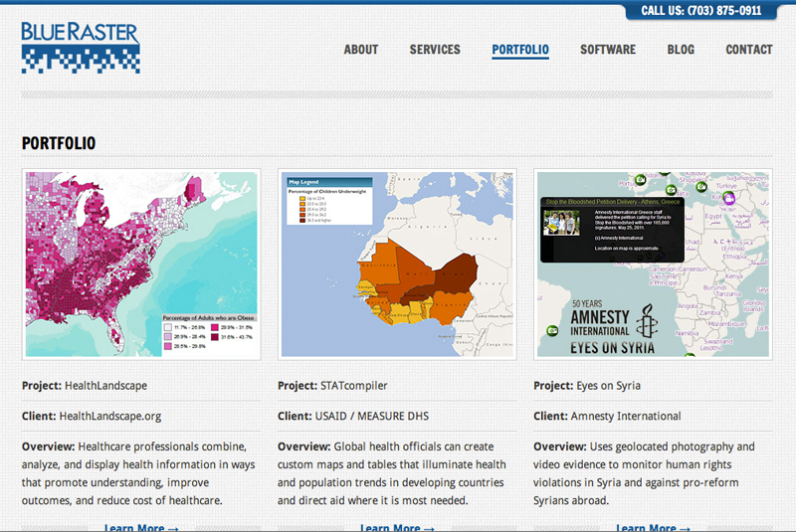Click the Eyes on Syria overview paragraph
Image resolution: width=796 pixels, height=532 pixels.
(644, 473)
